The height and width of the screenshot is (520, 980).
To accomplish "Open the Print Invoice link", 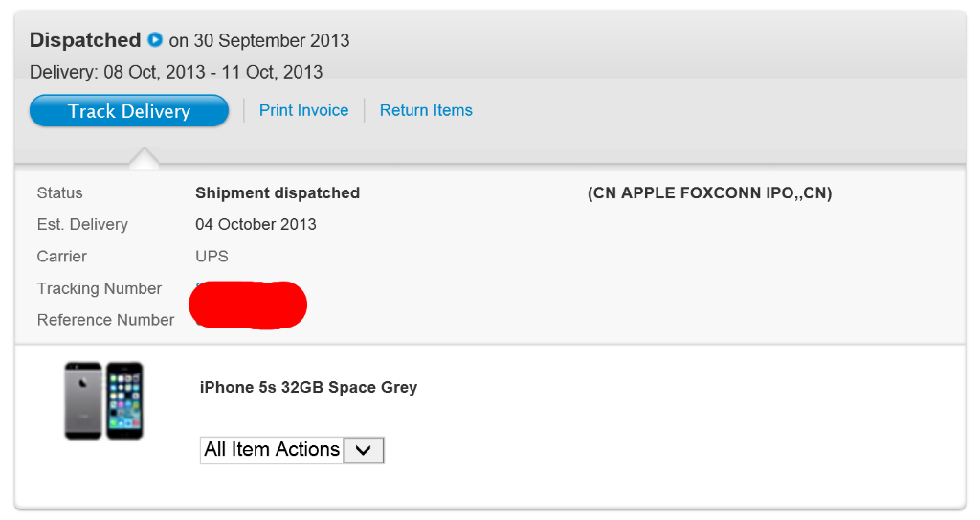I will pyautogui.click(x=303, y=110).
